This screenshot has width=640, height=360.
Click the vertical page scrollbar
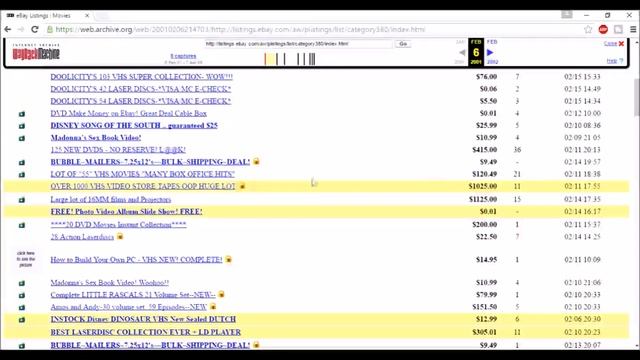(636, 97)
